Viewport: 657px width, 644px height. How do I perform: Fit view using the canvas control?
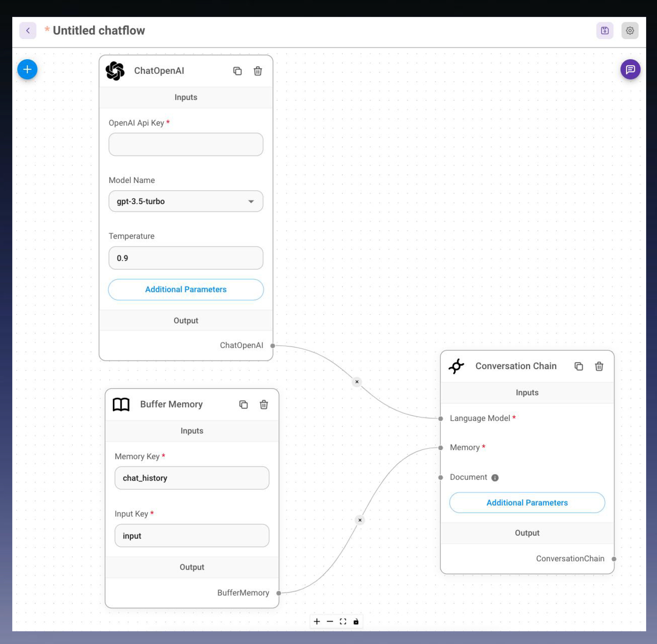[x=343, y=622]
